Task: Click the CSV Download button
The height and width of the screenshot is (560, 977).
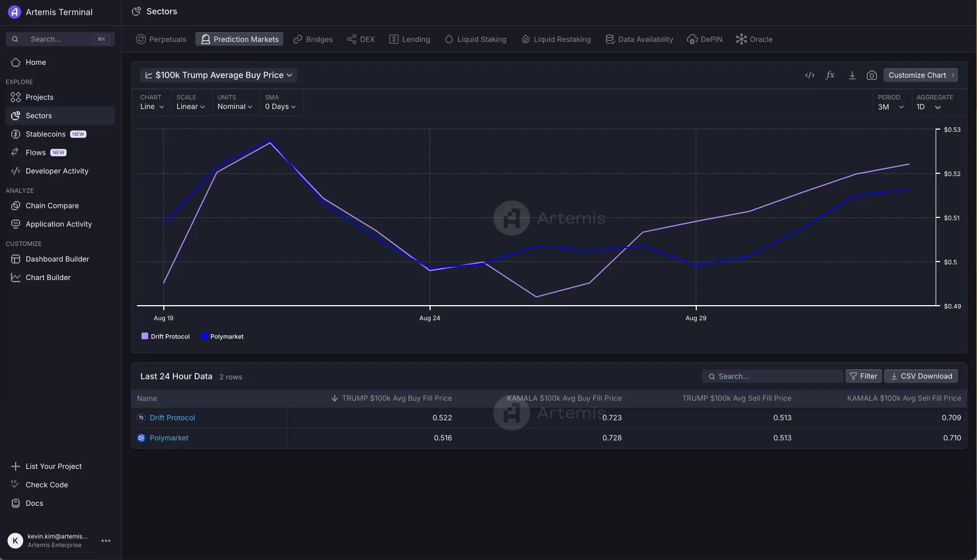Action: point(921,376)
